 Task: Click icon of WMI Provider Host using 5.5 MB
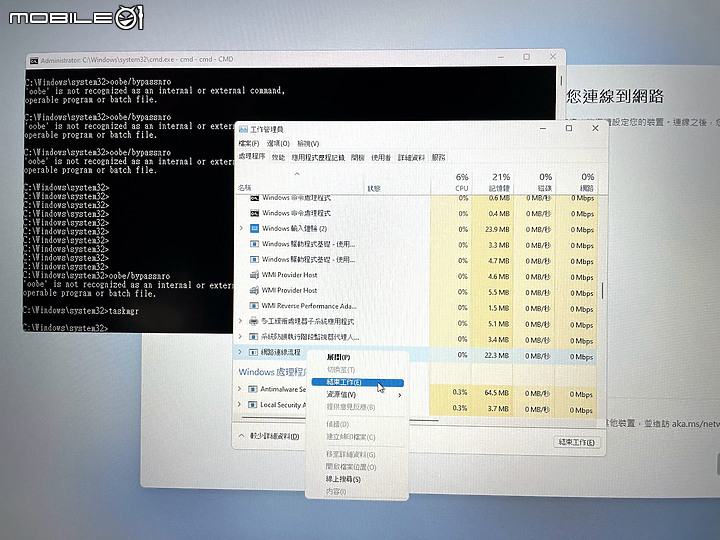click(254, 291)
